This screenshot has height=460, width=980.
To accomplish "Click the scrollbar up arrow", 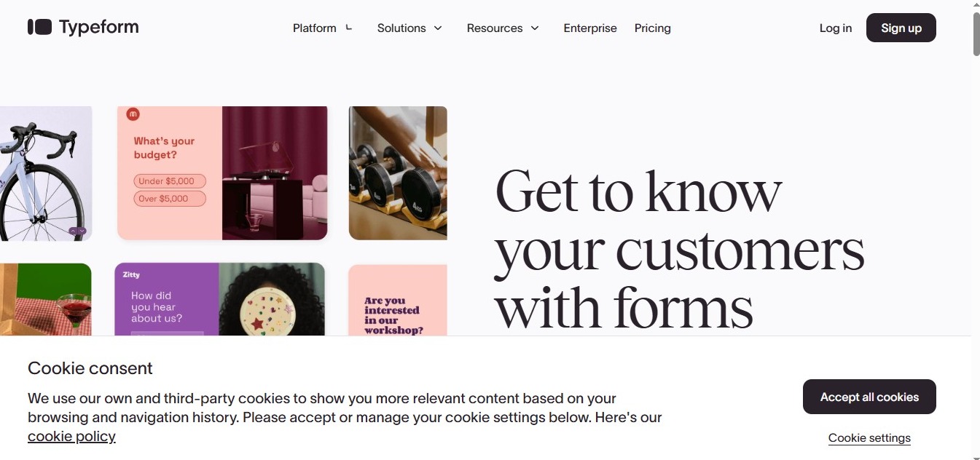I will pos(976,6).
